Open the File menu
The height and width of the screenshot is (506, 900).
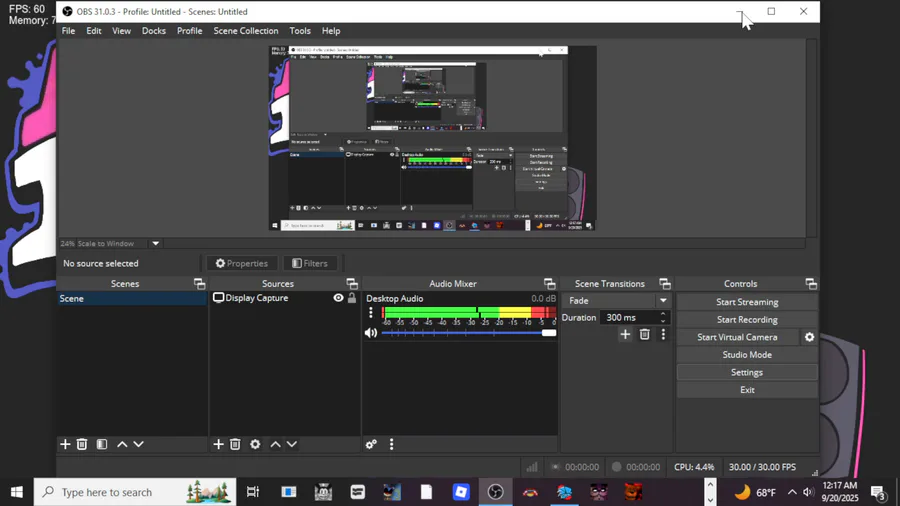coord(68,31)
